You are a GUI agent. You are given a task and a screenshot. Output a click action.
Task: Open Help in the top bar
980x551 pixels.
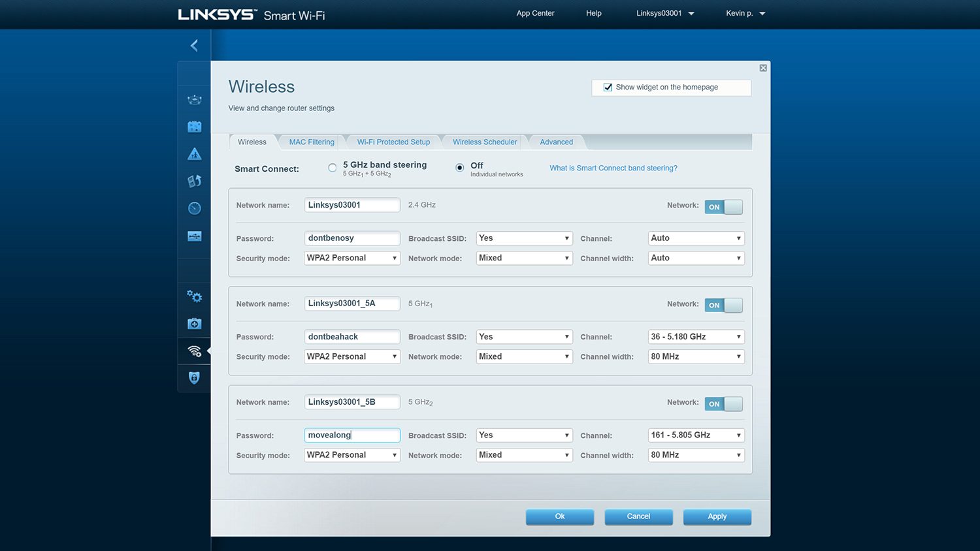(x=593, y=13)
